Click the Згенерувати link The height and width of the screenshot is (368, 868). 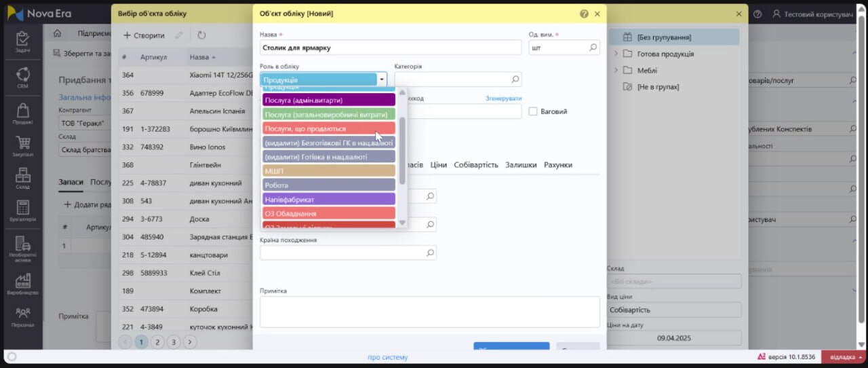(x=503, y=98)
